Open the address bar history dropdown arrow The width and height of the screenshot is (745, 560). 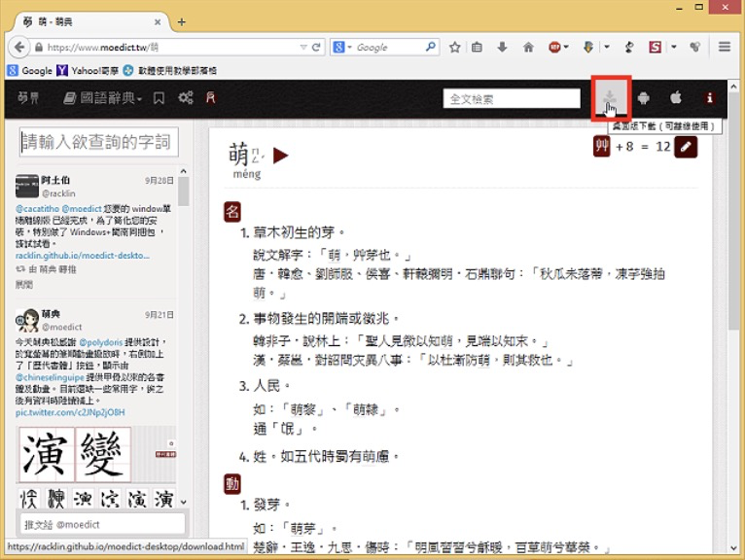(303, 47)
